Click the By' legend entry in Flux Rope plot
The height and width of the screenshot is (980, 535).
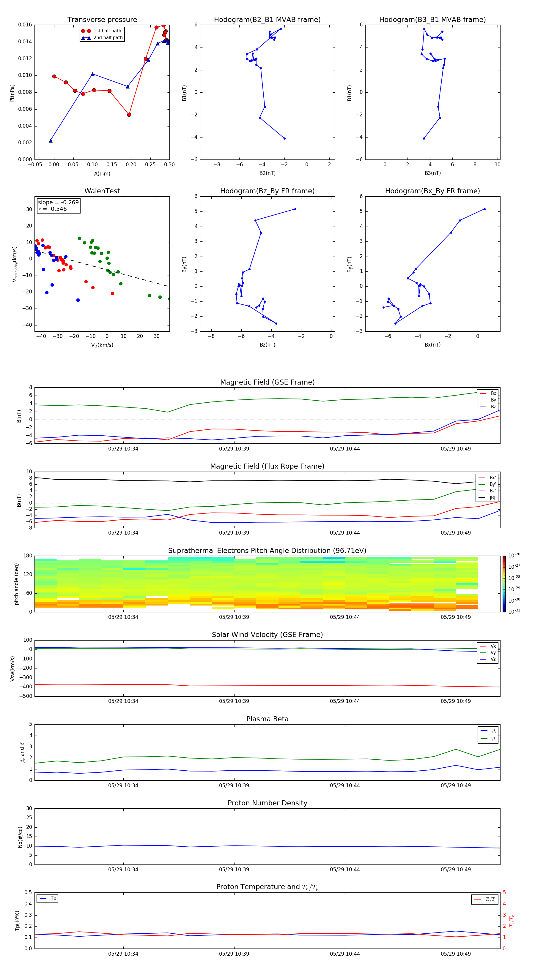coord(487,485)
